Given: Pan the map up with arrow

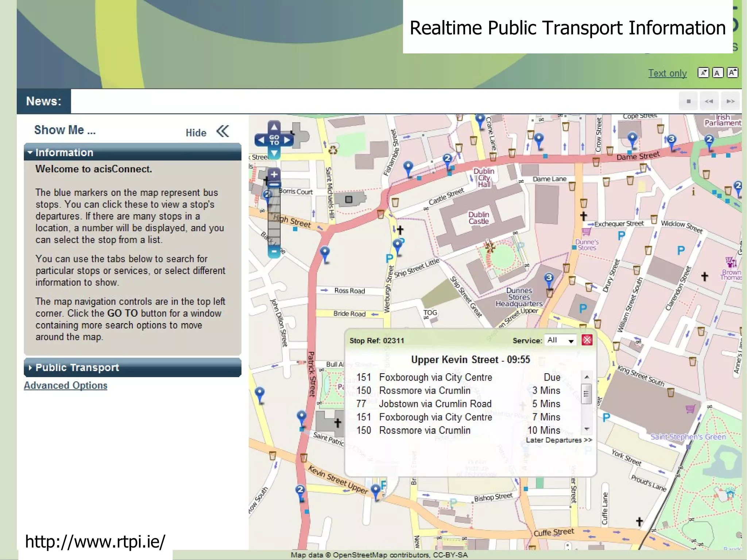Looking at the screenshot, I should tap(274, 127).
